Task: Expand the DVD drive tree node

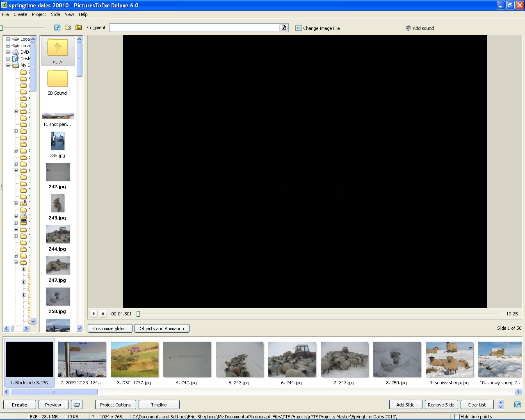Action: click(8, 52)
